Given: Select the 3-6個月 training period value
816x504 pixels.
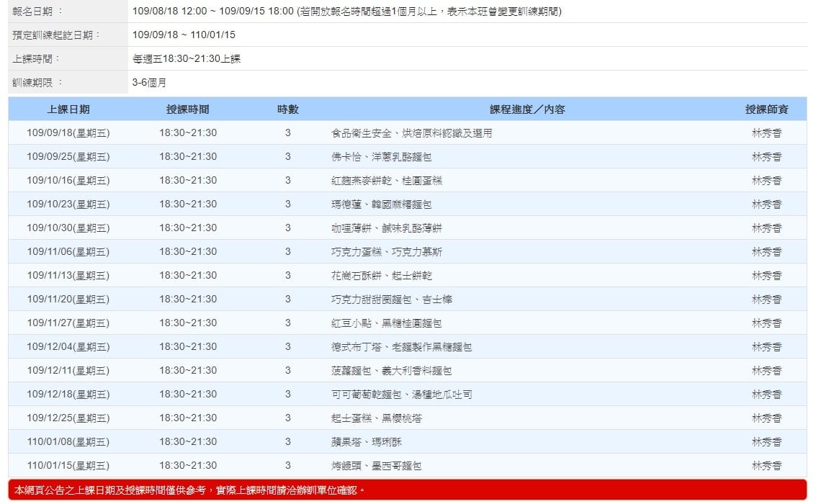Looking at the screenshot, I should click(149, 83).
